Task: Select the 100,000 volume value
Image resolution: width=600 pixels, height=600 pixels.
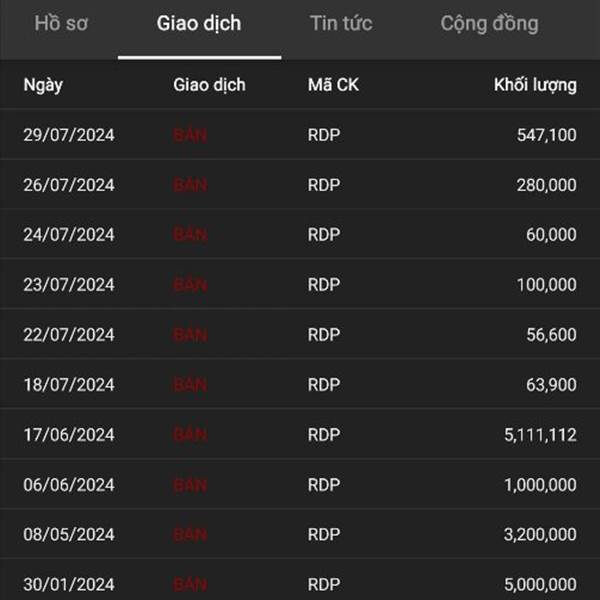Action: coord(546,285)
